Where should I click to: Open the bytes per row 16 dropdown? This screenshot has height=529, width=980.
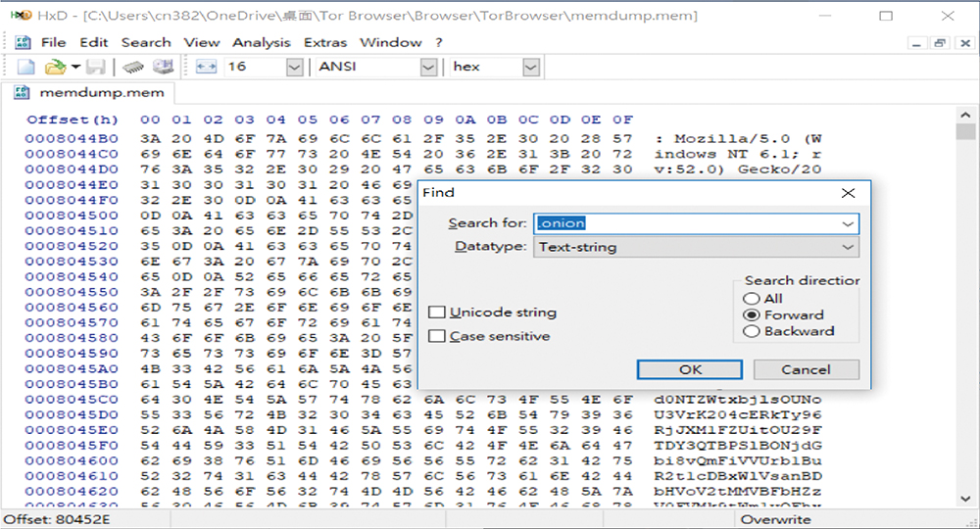(x=294, y=67)
